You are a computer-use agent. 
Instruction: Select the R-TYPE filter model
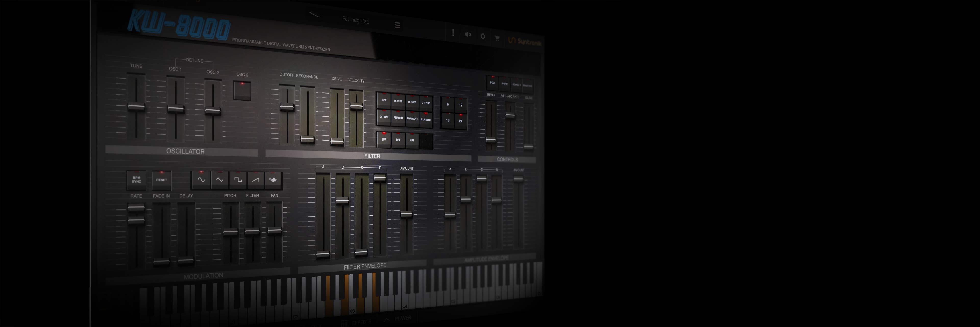(412, 102)
